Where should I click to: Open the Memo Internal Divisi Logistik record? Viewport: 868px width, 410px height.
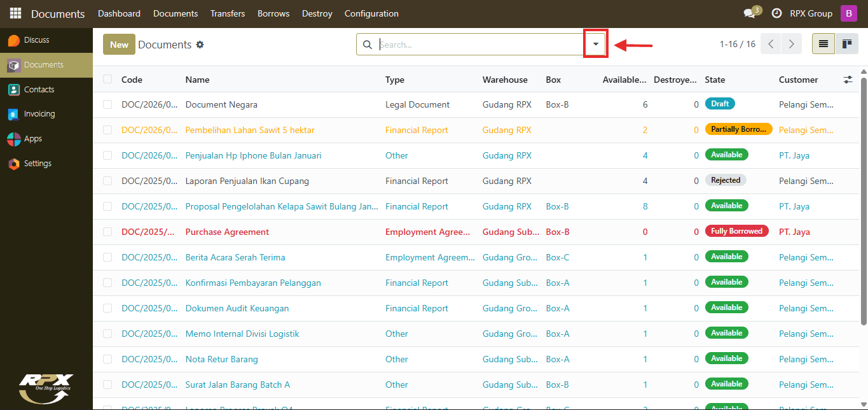click(242, 334)
